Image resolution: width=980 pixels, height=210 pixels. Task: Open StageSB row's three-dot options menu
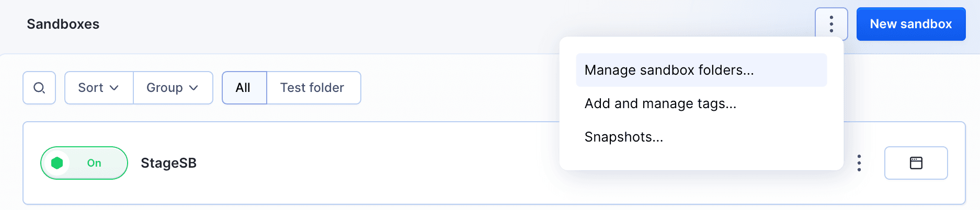859,163
